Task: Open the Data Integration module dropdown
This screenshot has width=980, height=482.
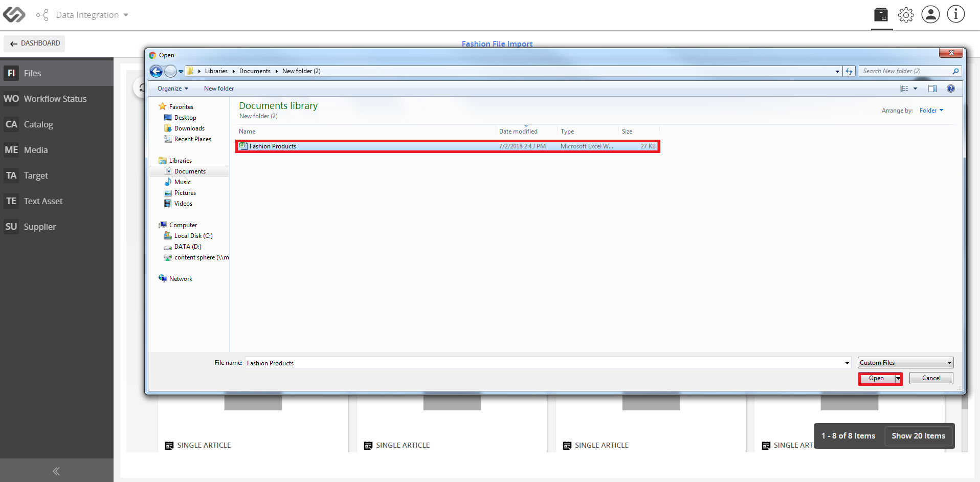Action: pos(82,15)
